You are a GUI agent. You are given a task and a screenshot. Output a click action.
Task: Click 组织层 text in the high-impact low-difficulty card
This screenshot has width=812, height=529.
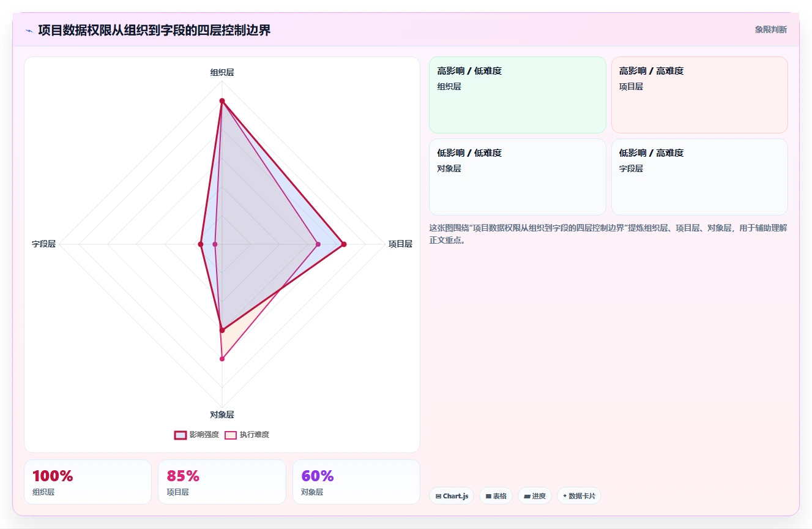(x=449, y=86)
